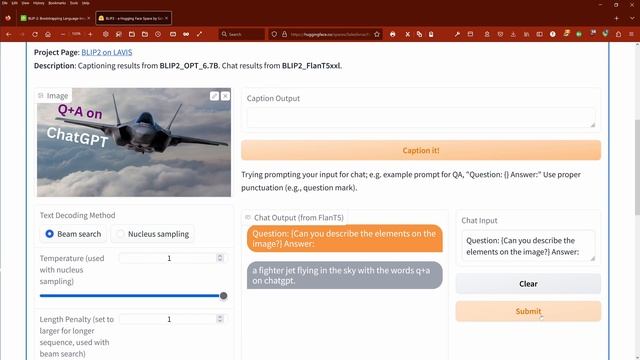Click the browser Search box
This screenshot has width=640, height=360.
pos(242,34)
